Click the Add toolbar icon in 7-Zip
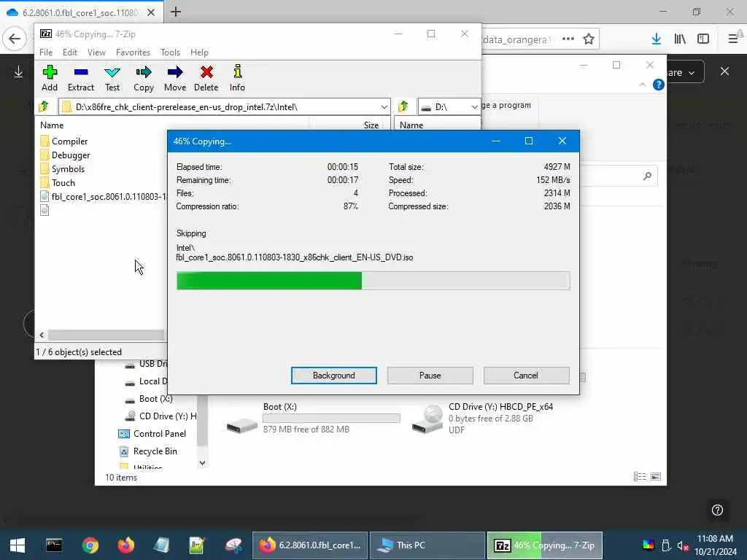 coord(50,78)
